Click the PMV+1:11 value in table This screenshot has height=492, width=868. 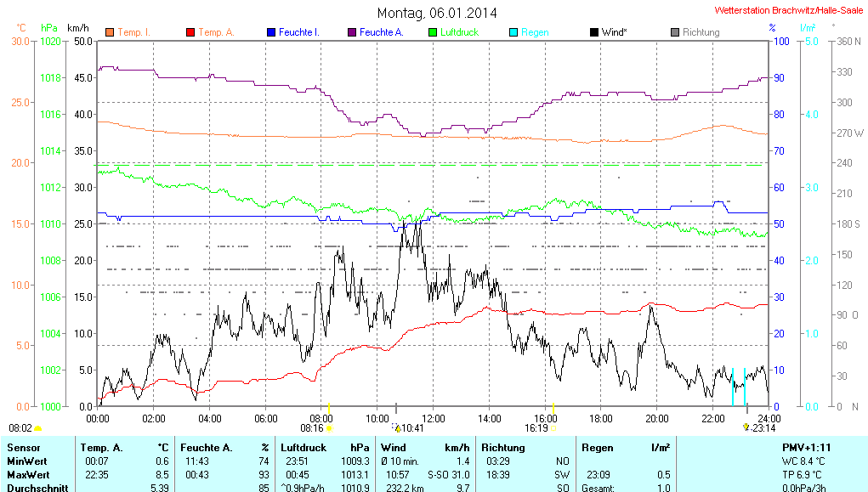point(806,447)
